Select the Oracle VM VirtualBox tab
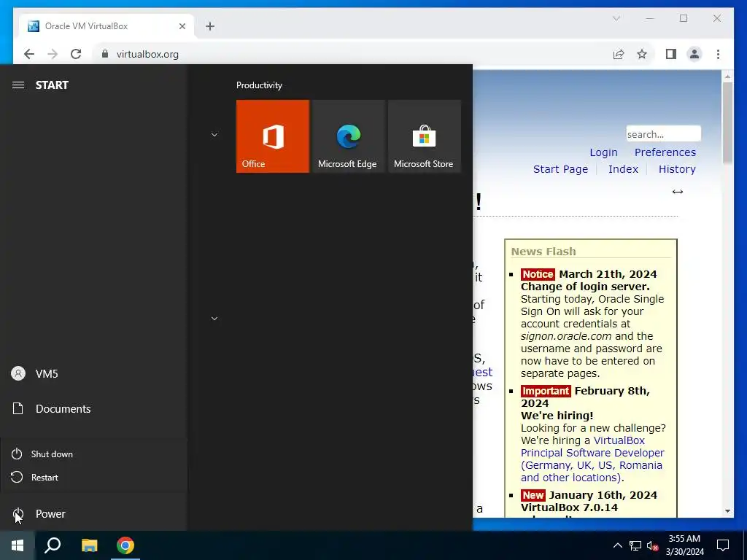Screen dimensions: 747x560 point(107,26)
